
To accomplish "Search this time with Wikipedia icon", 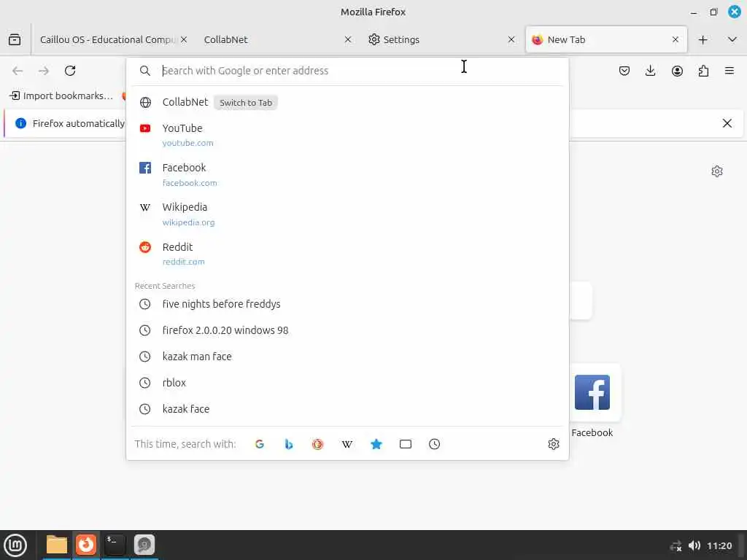I will (x=347, y=444).
